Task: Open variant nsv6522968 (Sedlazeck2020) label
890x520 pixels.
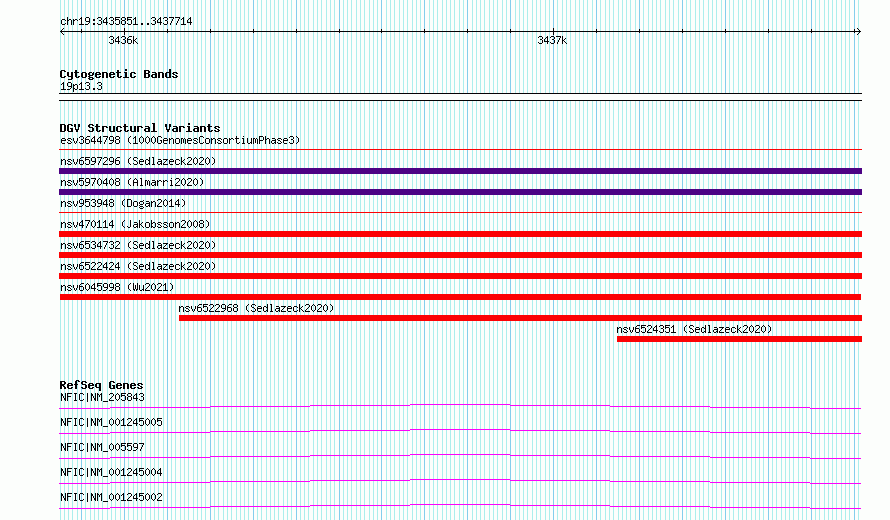Action: coord(256,308)
